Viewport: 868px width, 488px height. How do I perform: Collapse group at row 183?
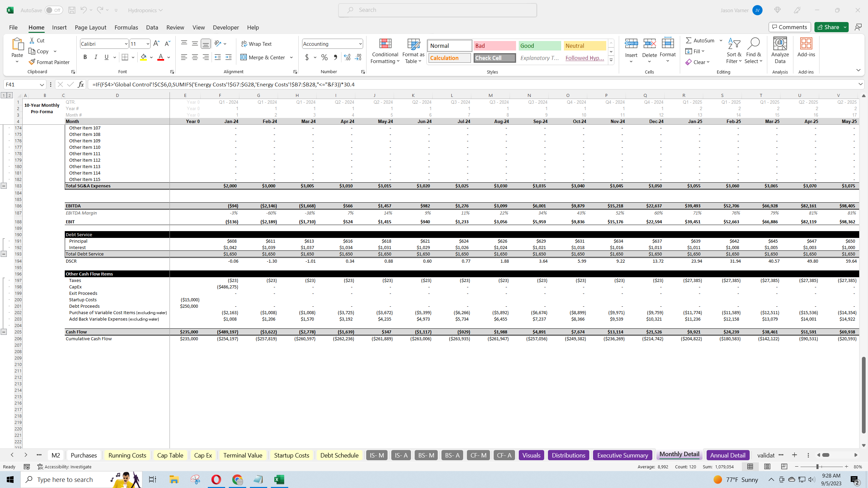(x=4, y=186)
